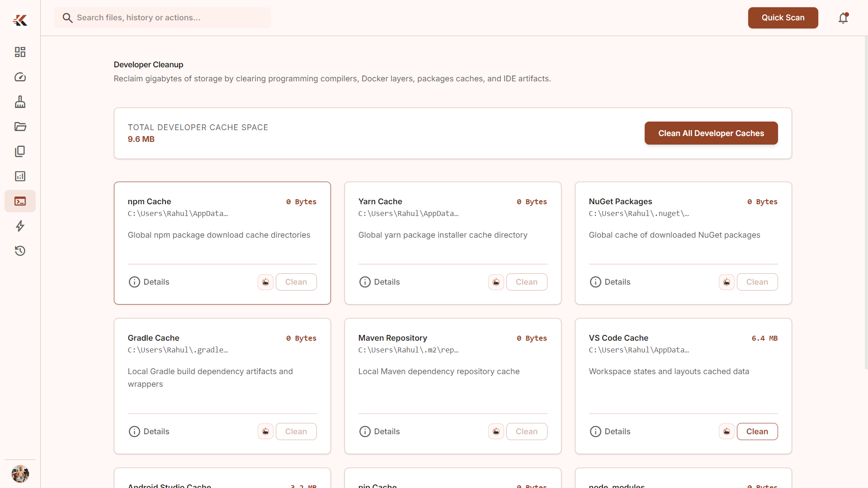This screenshot has width=868, height=488.
Task: Select the npm Cache card title
Action: click(x=149, y=202)
